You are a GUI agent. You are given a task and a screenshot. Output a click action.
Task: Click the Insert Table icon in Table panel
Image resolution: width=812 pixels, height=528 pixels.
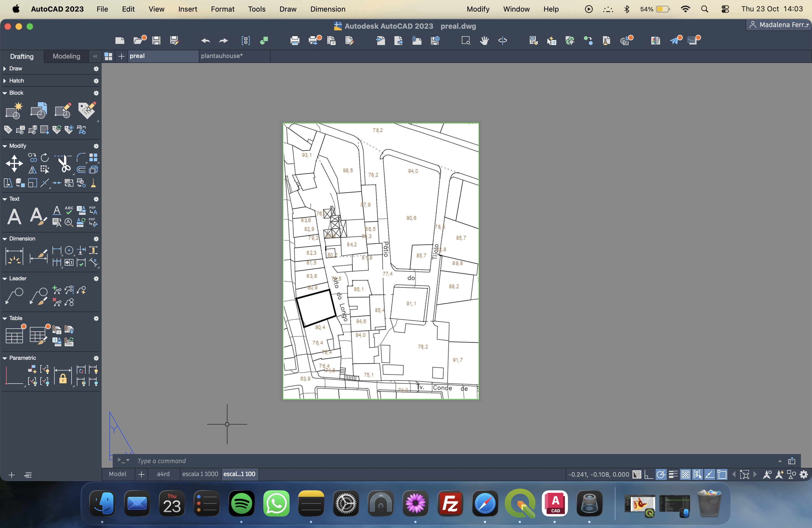(x=15, y=335)
